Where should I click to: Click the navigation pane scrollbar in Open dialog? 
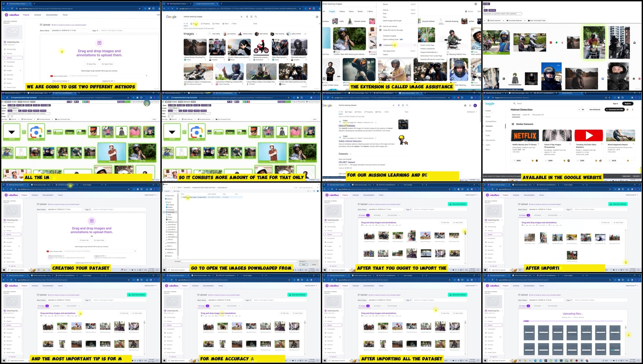pos(178,225)
